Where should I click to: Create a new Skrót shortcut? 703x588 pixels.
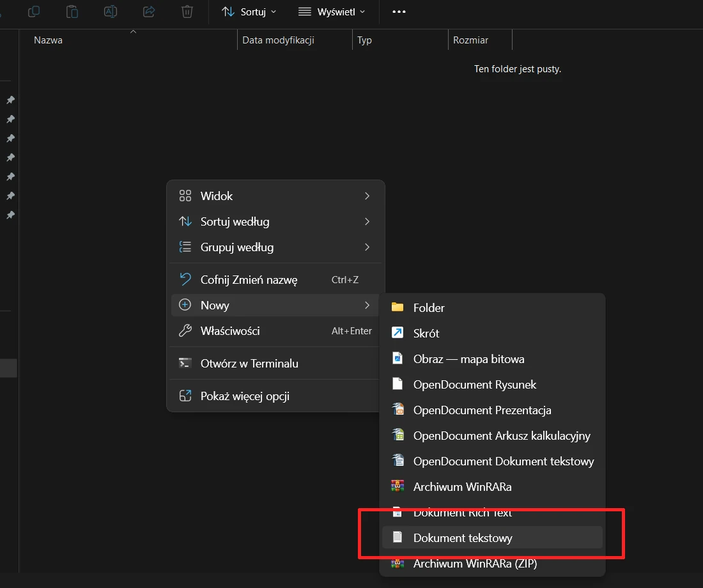(492, 333)
